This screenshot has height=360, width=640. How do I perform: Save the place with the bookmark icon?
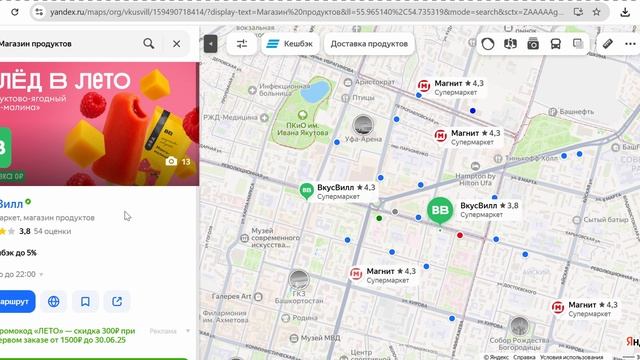click(x=85, y=302)
